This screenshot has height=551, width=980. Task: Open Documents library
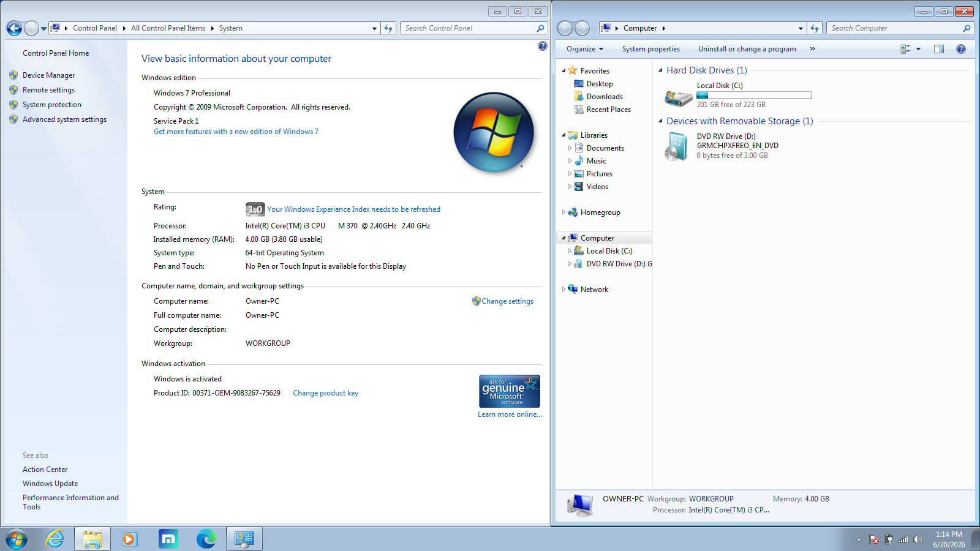point(605,148)
